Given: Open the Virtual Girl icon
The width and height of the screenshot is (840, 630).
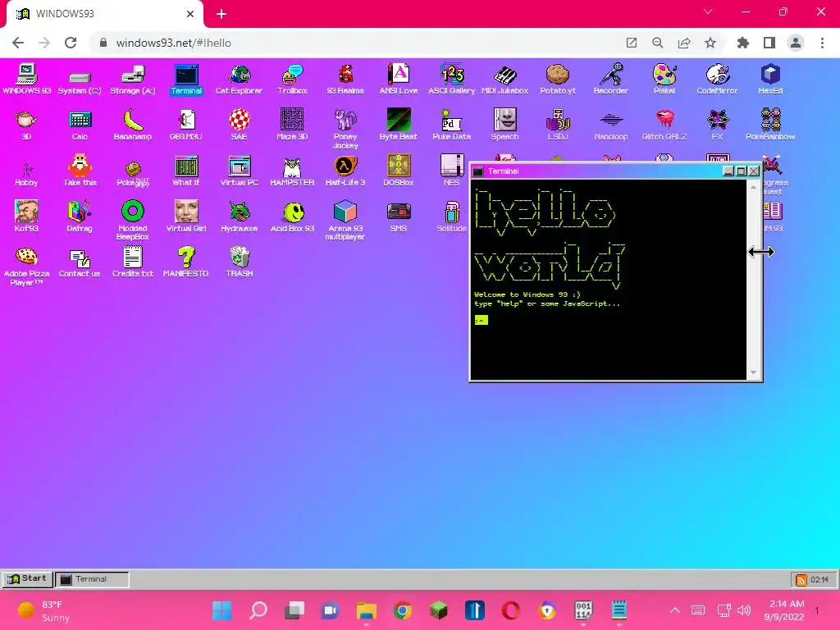Looking at the screenshot, I should [186, 217].
